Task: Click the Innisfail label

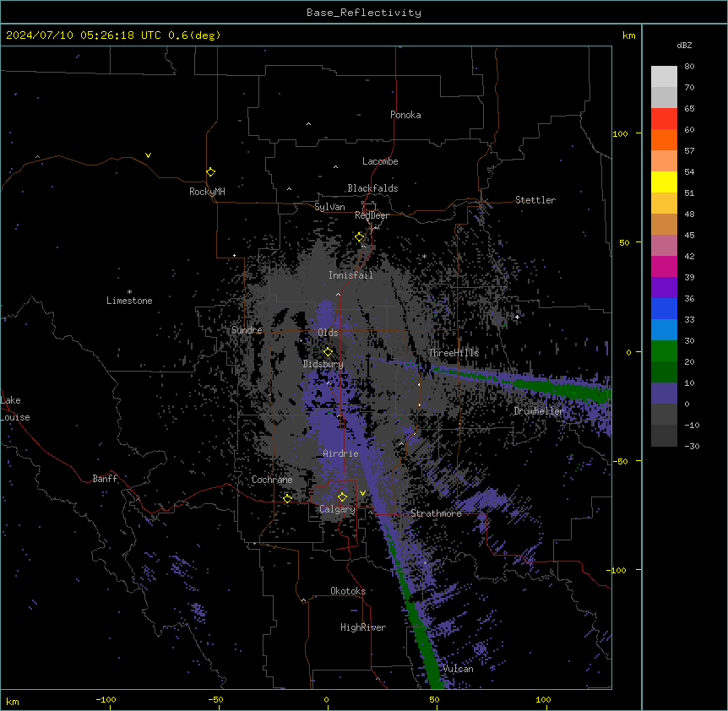Action: 350,275
